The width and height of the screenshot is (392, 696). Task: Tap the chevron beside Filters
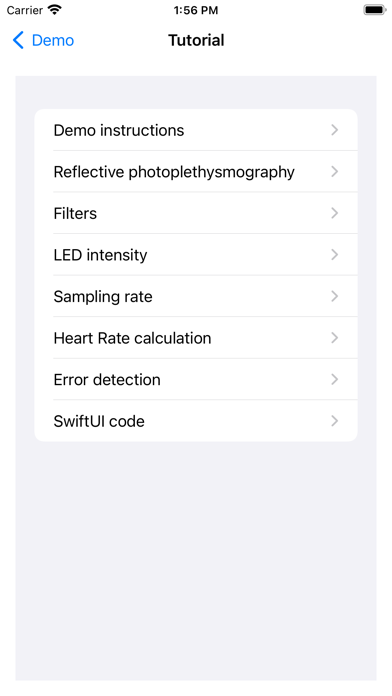pyautogui.click(x=335, y=213)
